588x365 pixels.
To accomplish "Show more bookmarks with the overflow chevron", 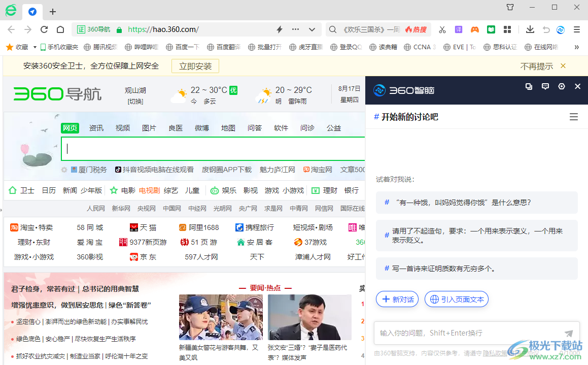I will 576,47.
